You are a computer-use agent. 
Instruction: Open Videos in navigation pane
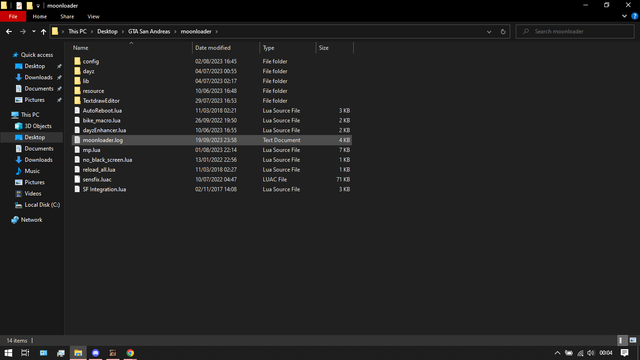33,193
